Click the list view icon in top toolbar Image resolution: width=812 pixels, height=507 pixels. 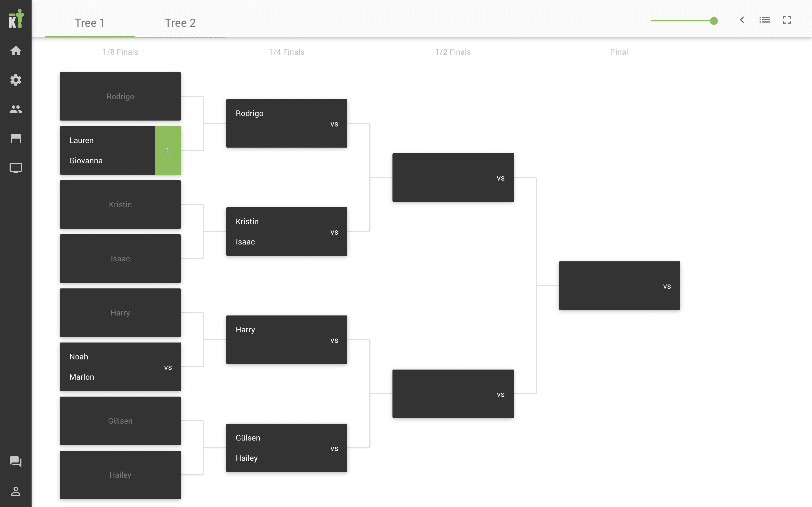[765, 20]
